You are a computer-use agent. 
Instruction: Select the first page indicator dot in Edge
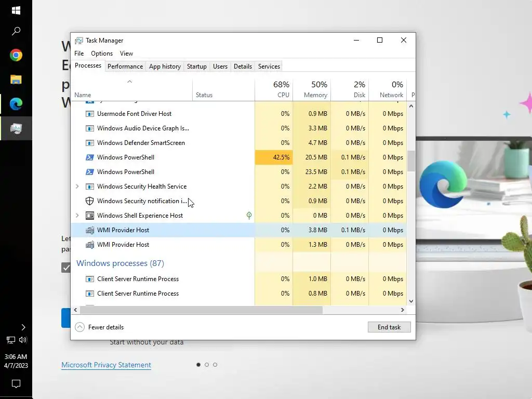[x=198, y=365]
